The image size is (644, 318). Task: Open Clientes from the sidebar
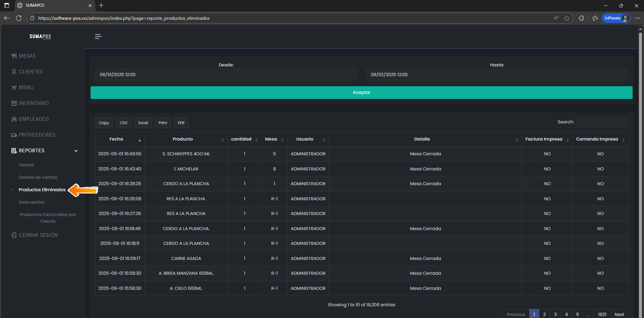click(x=31, y=72)
